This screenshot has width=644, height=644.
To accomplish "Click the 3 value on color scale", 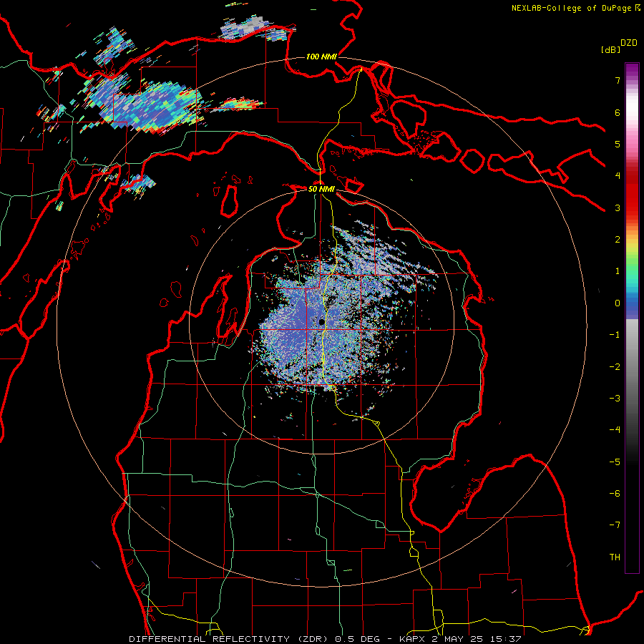I will [x=618, y=208].
